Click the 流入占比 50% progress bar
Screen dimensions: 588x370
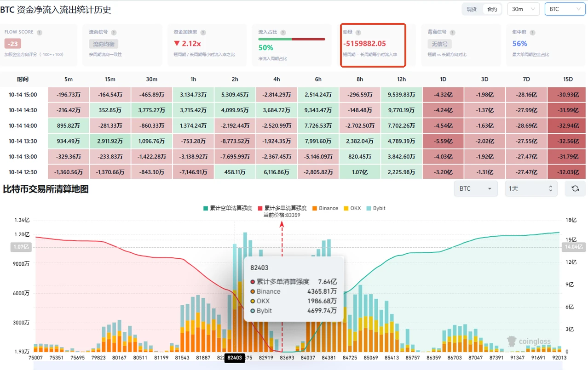click(292, 39)
